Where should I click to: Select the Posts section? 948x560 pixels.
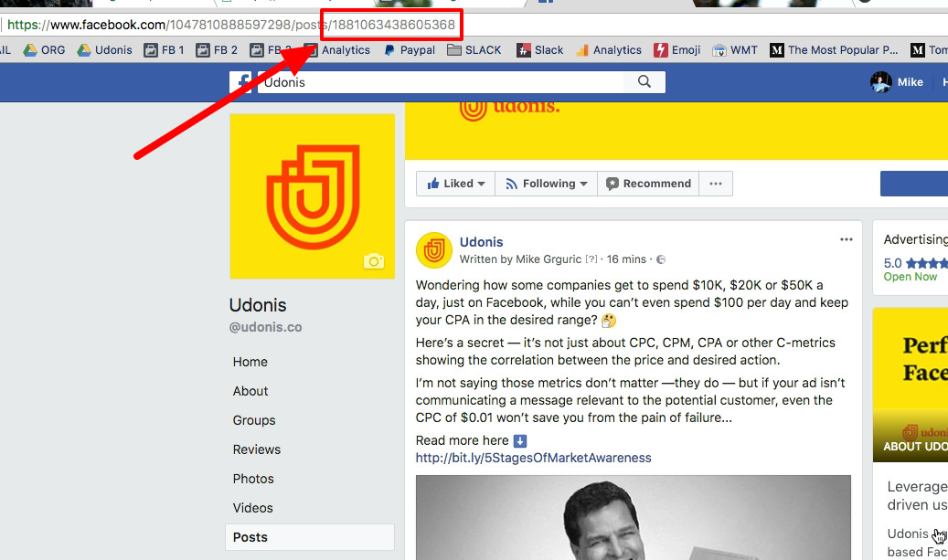(310, 537)
